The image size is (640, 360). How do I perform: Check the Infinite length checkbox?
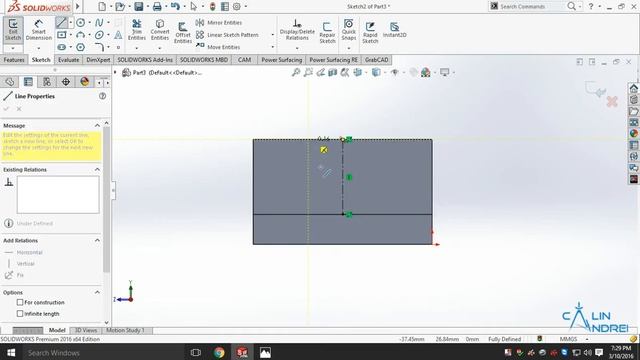[x=20, y=313]
